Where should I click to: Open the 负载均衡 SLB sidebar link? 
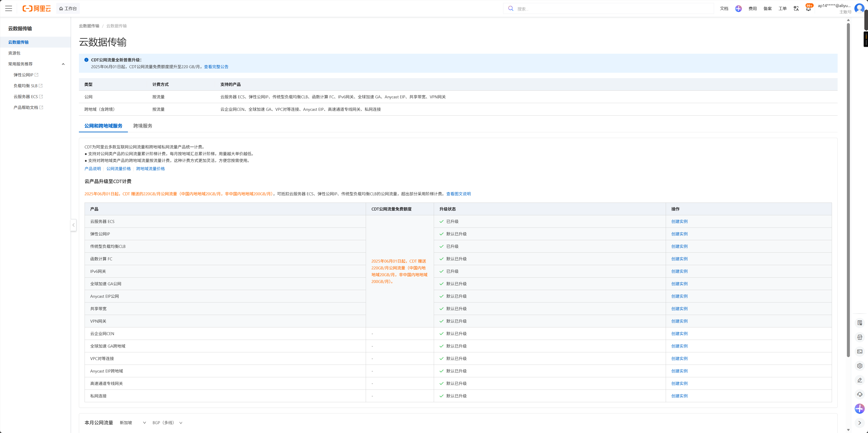(x=25, y=85)
